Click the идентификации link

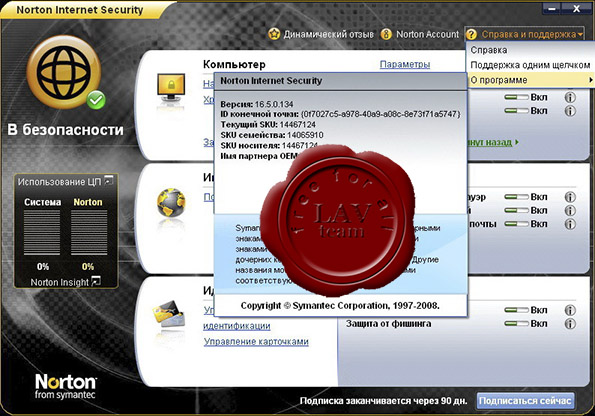237,326
